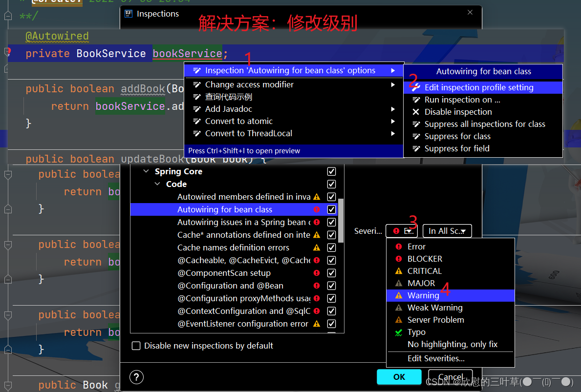Select Warning severity
This screenshot has height=392, width=581.
click(x=451, y=295)
